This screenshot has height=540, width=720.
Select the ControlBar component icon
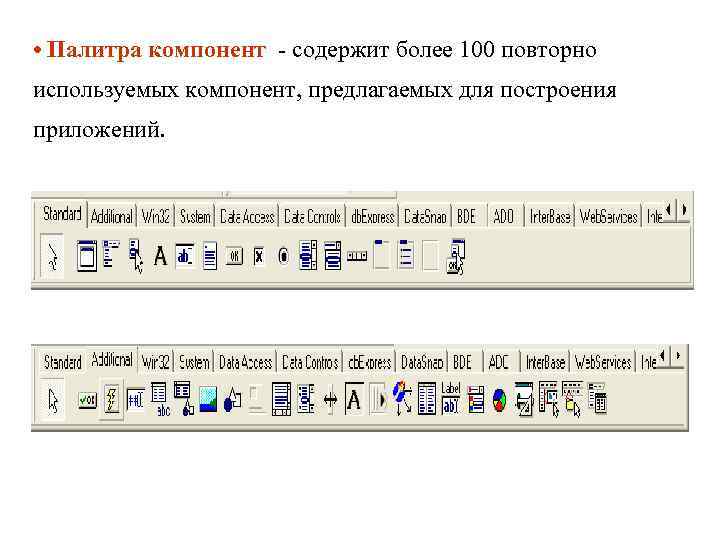(378, 399)
